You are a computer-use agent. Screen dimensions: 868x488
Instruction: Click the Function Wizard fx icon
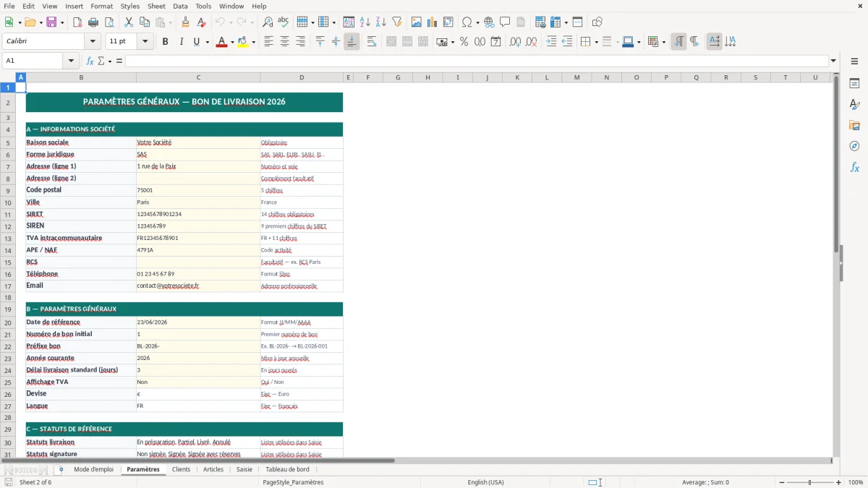point(90,61)
